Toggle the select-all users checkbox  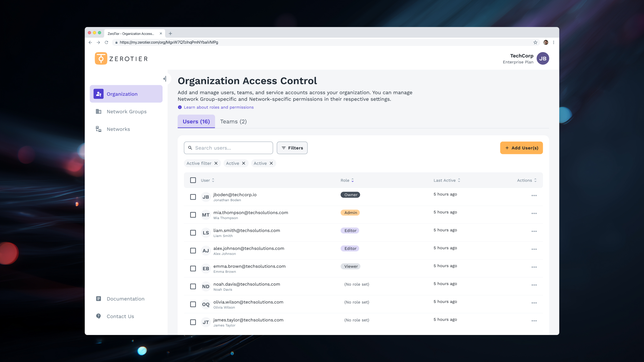(193, 180)
